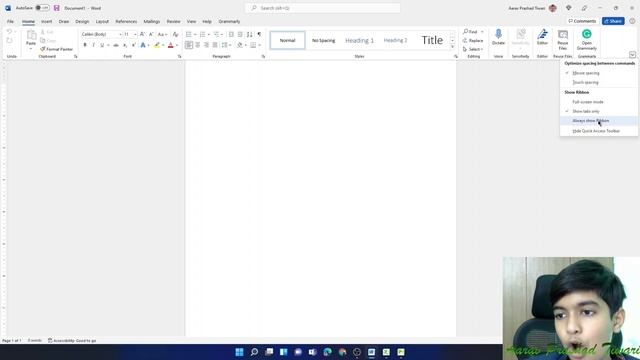Screen dimensions: 640x360
Task: Open Reuse Files pane
Action: [x=563, y=40]
